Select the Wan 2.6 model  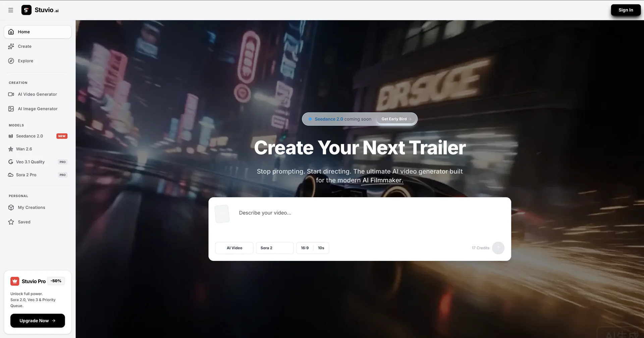coord(24,149)
